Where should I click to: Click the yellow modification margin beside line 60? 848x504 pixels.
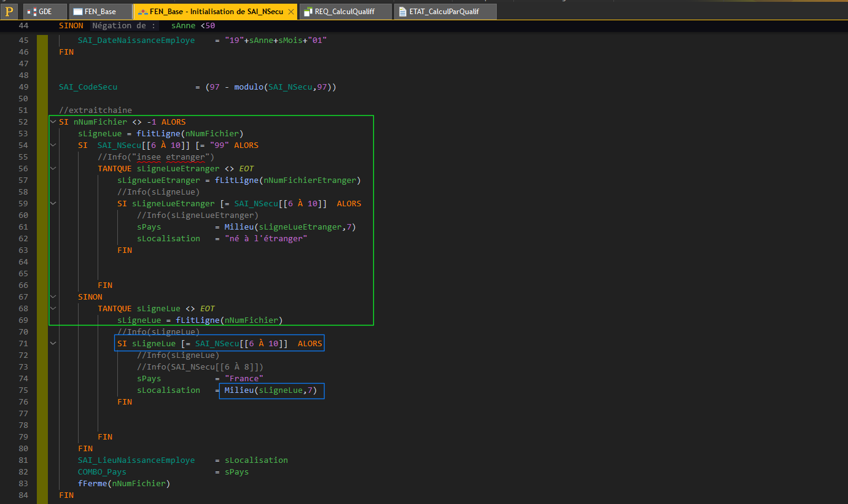tap(42, 215)
